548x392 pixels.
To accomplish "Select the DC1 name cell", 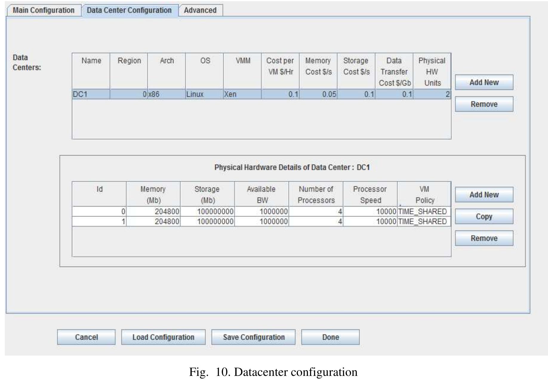I will [x=91, y=94].
